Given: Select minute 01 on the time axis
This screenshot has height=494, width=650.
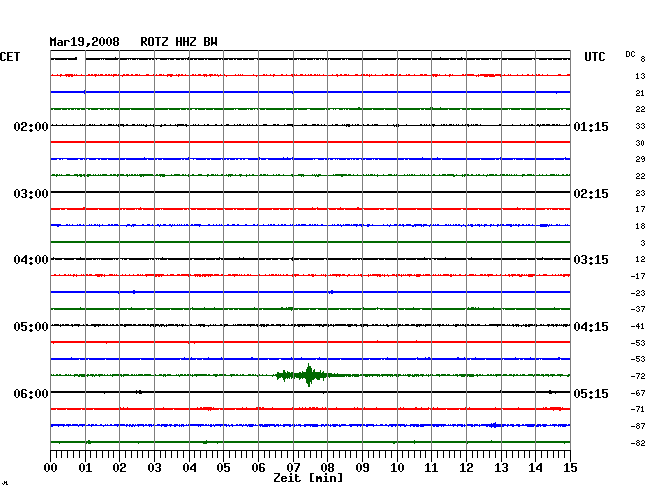Looking at the screenshot, I should pos(85,467).
